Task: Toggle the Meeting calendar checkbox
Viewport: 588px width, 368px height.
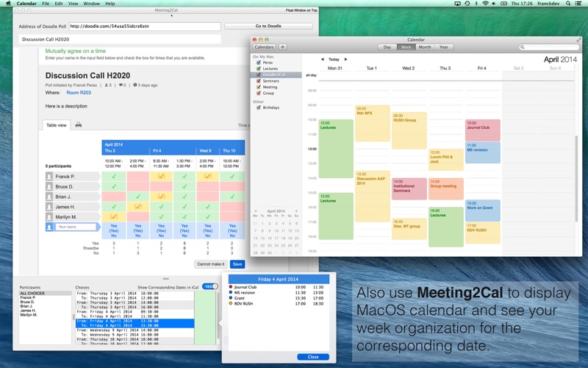Action: coord(259,87)
